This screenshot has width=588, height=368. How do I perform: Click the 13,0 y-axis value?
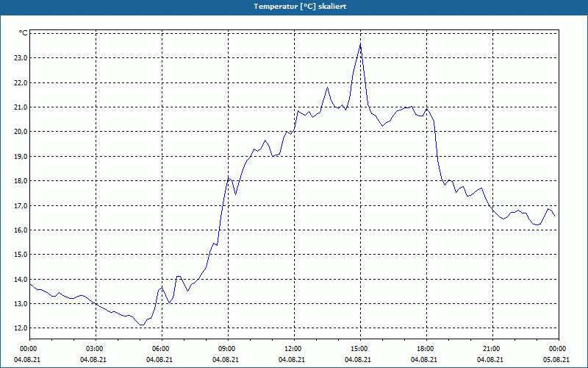[21, 303]
